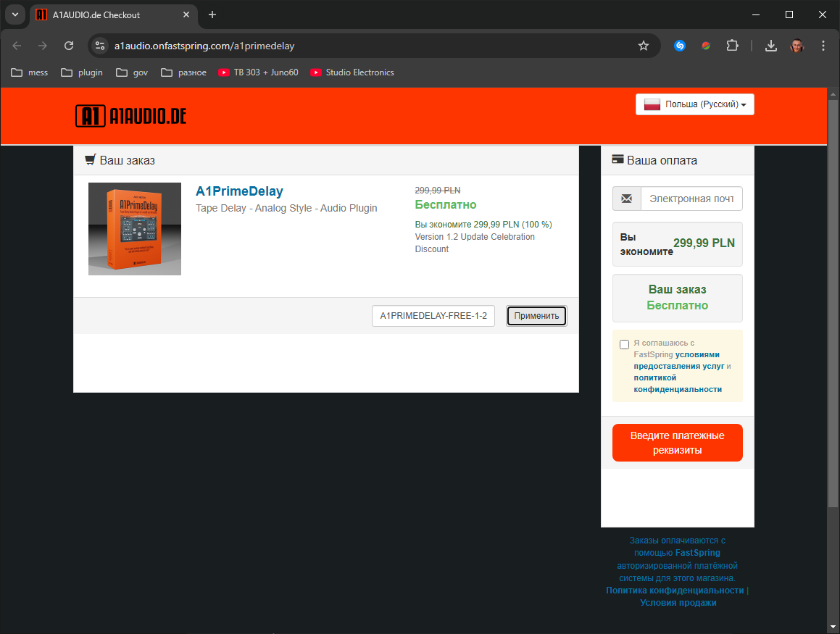Viewport: 840px width, 634px height.
Task: Click the address bar URL
Action: click(204, 46)
